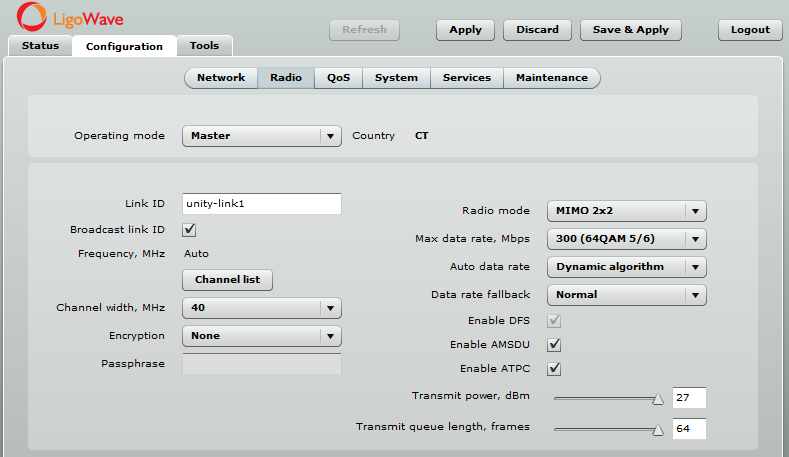Click the LigoWave logo
Viewport: 789px width, 457px height.
click(70, 18)
